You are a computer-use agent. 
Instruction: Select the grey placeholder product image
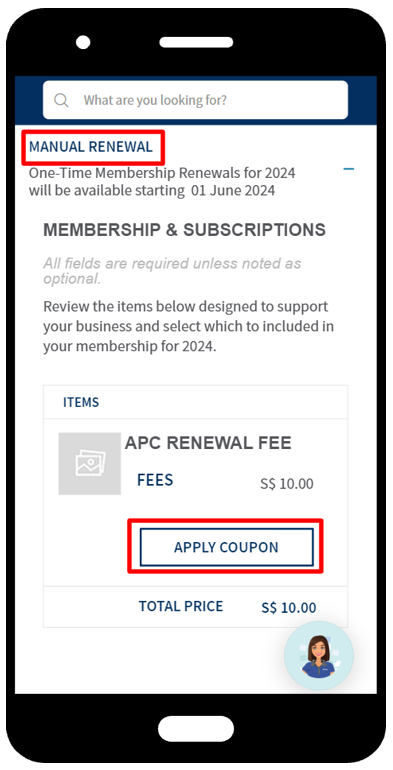(89, 464)
